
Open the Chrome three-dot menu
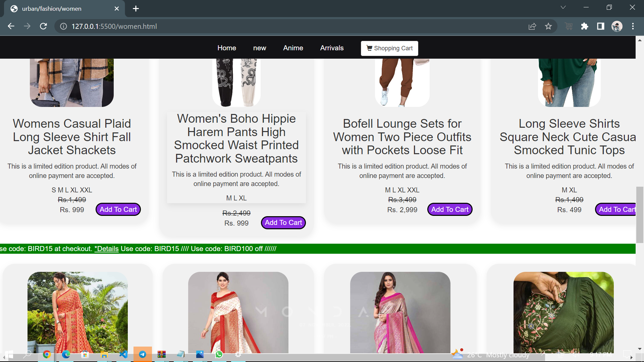coord(633,26)
